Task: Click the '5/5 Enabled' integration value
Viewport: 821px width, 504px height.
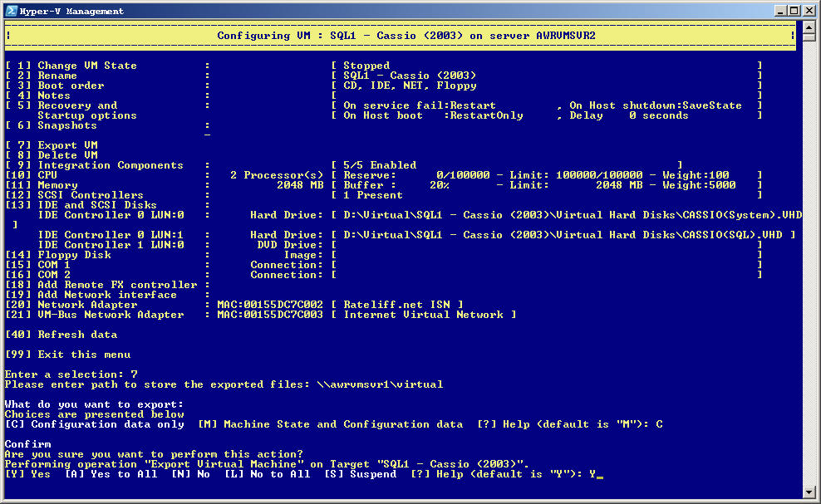Action: [380, 165]
